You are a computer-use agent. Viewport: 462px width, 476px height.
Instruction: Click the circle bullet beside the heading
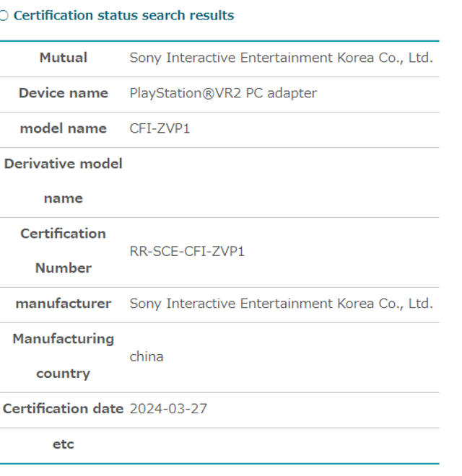(x=4, y=15)
